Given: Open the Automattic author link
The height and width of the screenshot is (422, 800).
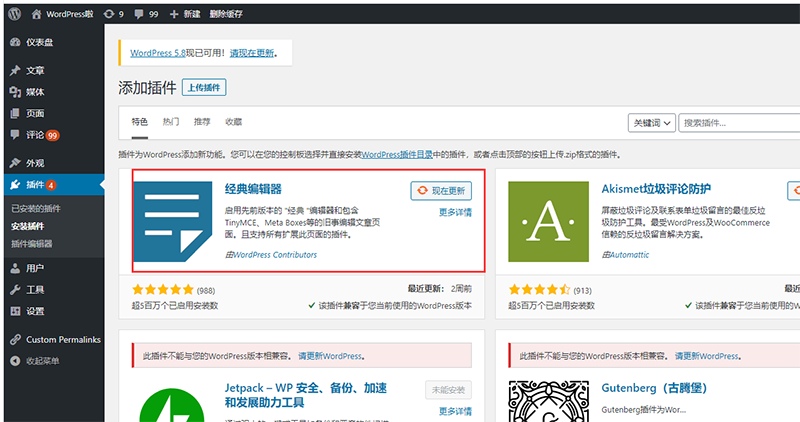Looking at the screenshot, I should point(630,255).
